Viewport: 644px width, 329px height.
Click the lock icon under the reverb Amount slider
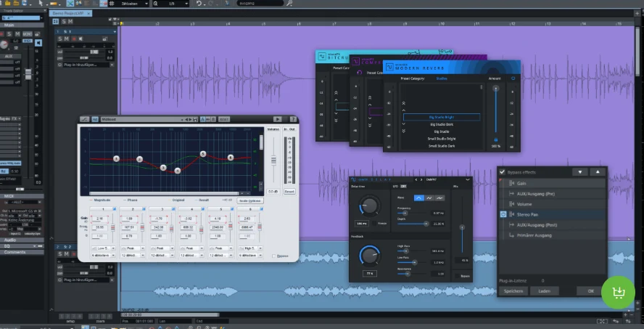point(496,140)
